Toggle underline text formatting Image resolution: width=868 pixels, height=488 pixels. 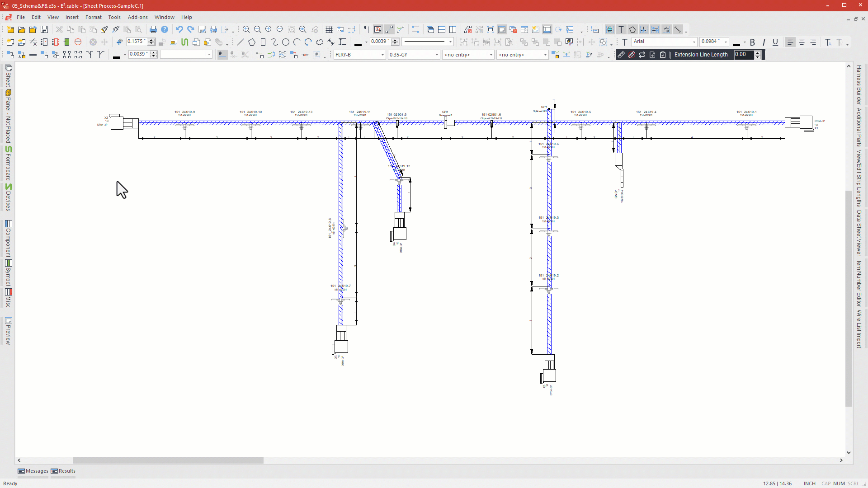[x=775, y=42]
